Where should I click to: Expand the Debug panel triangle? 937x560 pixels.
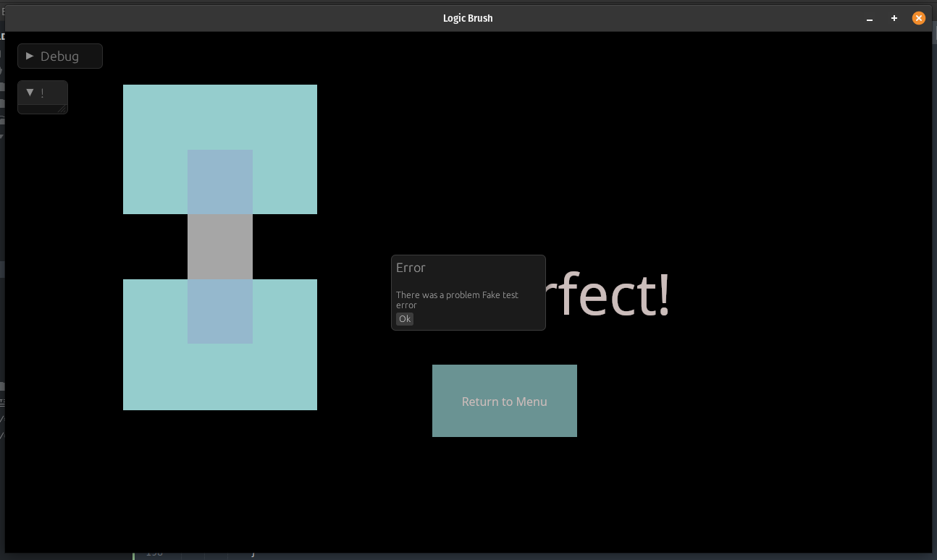click(x=30, y=56)
